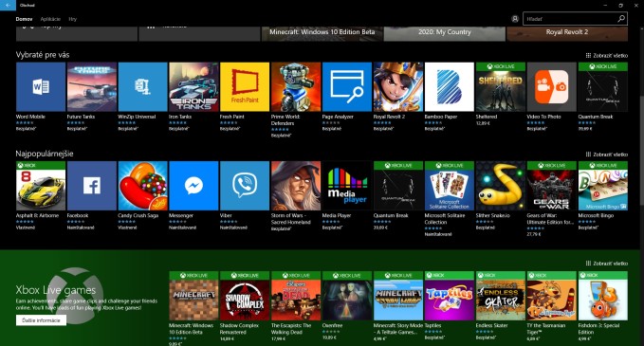The image size is (644, 346).
Task: Open Royal Revolt 2 tile in Vybraté pre vás
Action: (398, 87)
